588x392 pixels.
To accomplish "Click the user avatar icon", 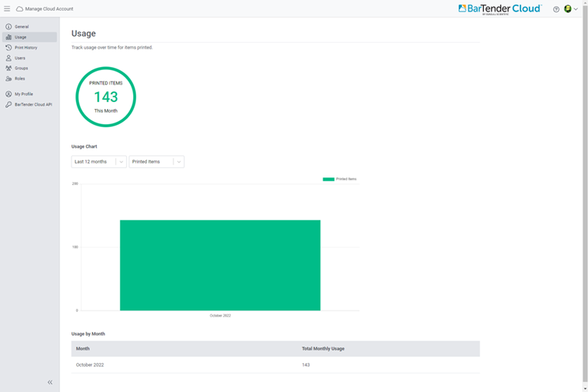I will click(567, 9).
